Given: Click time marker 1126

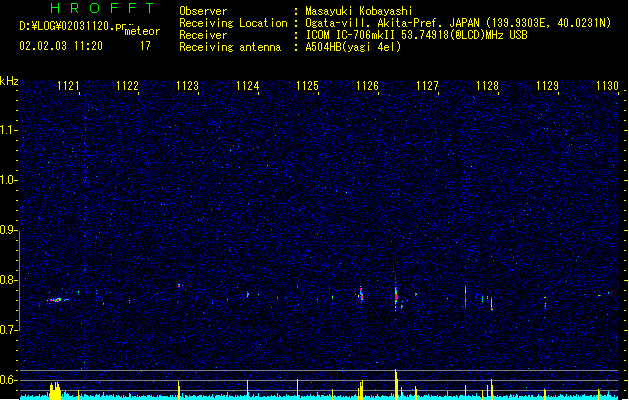Looking at the screenshot, I should click(x=368, y=86).
